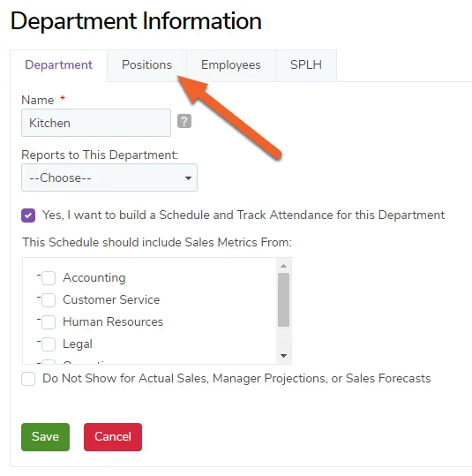Click the Accounting label in metrics list
Screen dimensions: 472x476
point(94,278)
